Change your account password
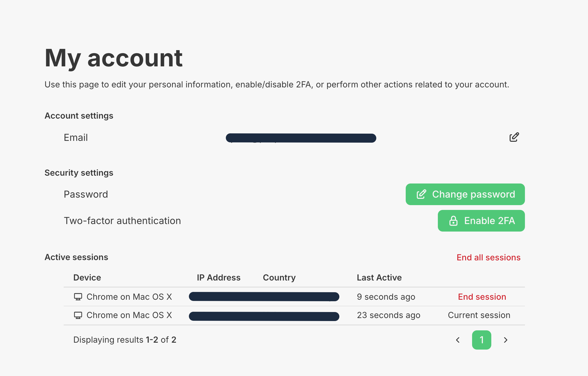588x376 pixels. click(x=465, y=194)
